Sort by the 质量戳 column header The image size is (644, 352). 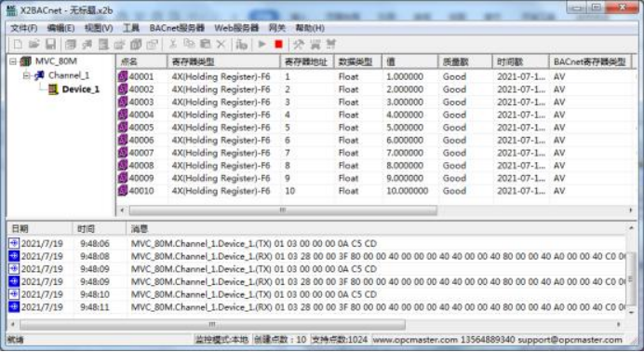tap(465, 61)
